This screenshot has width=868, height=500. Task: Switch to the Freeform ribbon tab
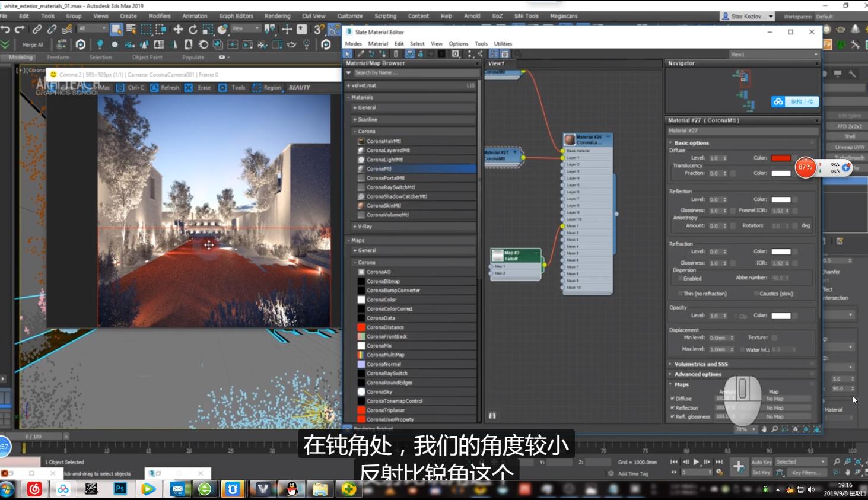[58, 58]
